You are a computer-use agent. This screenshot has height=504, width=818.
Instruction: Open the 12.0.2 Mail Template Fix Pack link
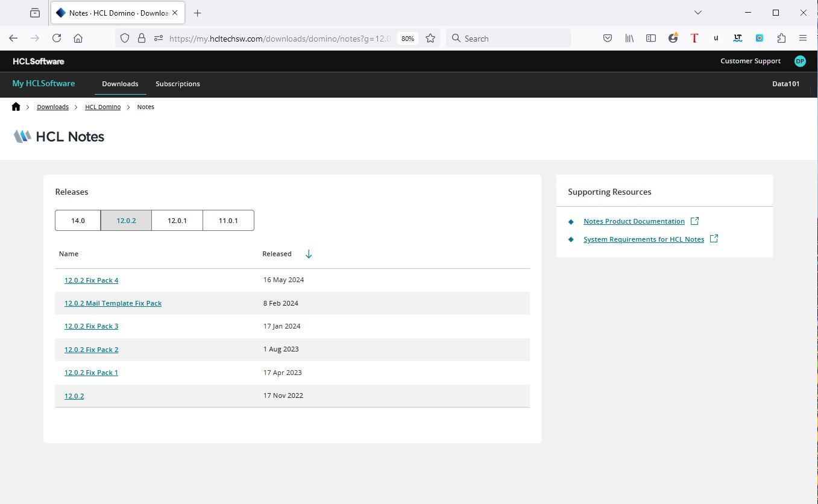point(113,303)
